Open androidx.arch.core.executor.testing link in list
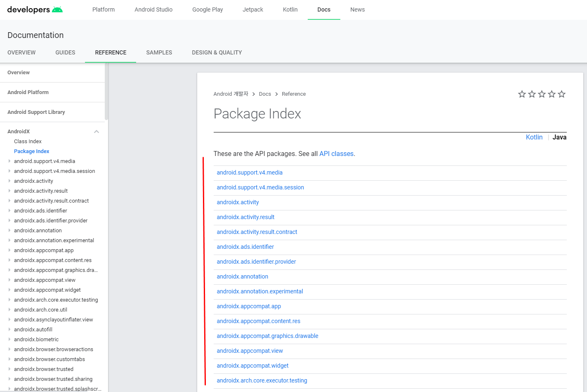 pyautogui.click(x=262, y=380)
